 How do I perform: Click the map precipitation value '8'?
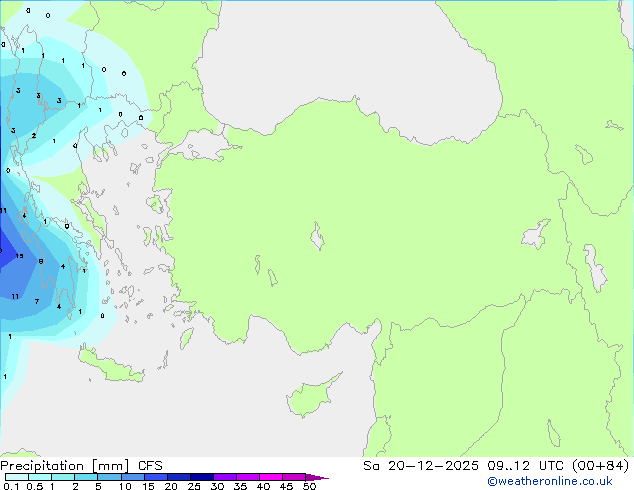click(41, 262)
